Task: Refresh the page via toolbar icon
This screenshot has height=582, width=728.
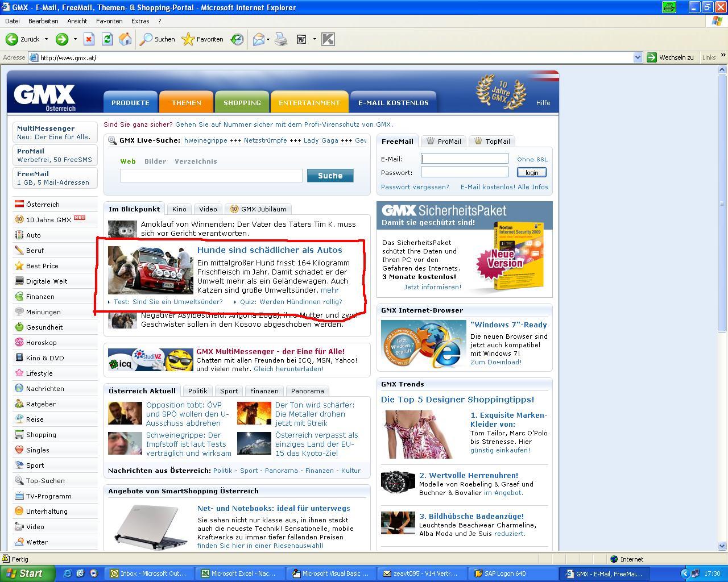Action: click(x=107, y=39)
